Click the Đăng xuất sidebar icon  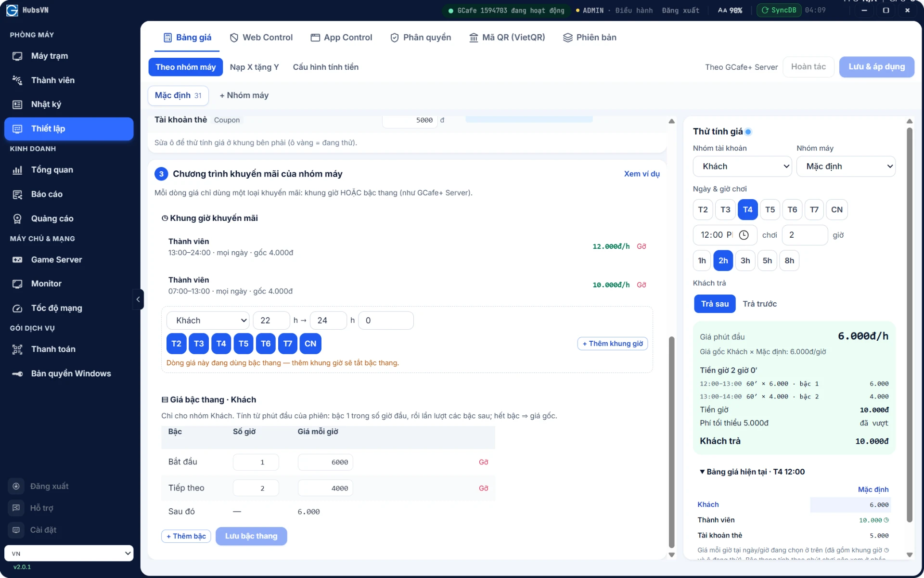(16, 486)
